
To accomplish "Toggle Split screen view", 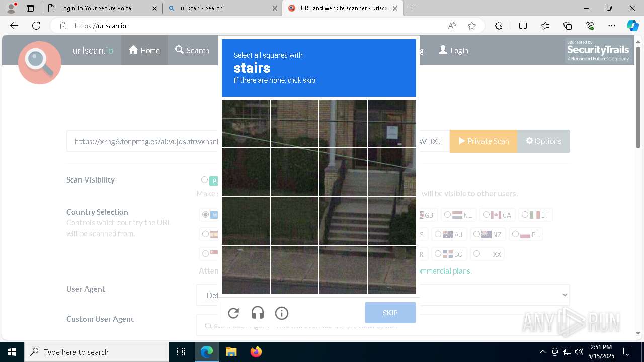I will [523, 26].
